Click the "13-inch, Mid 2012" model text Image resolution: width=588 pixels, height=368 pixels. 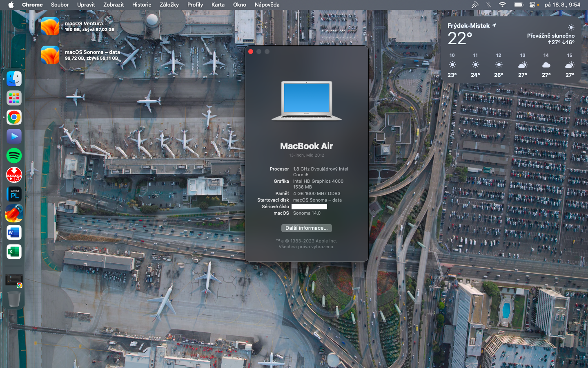pos(307,155)
